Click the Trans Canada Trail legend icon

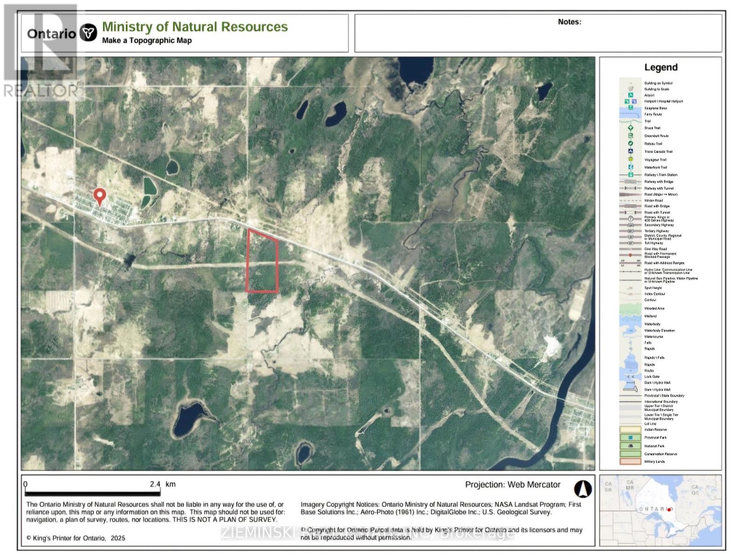coord(630,151)
